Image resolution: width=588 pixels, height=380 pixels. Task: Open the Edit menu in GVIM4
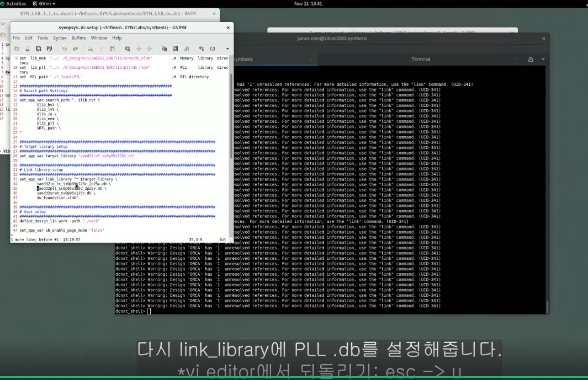point(29,38)
